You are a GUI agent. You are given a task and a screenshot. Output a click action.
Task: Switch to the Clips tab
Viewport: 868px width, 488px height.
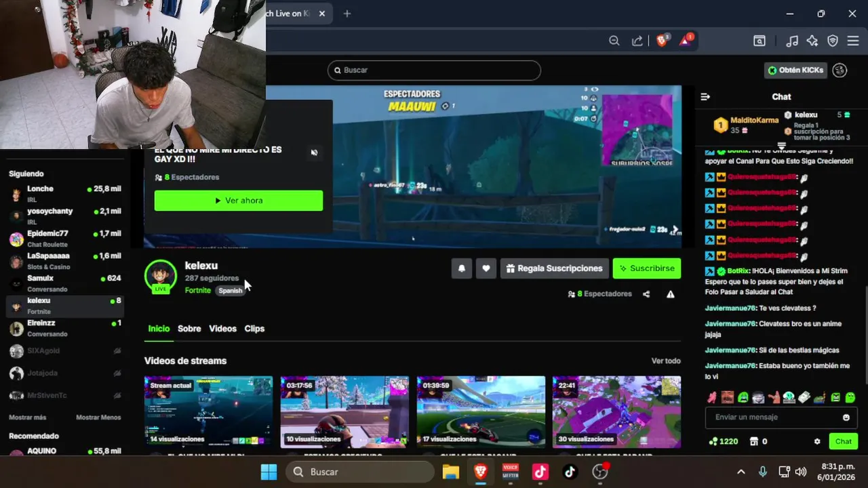254,329
